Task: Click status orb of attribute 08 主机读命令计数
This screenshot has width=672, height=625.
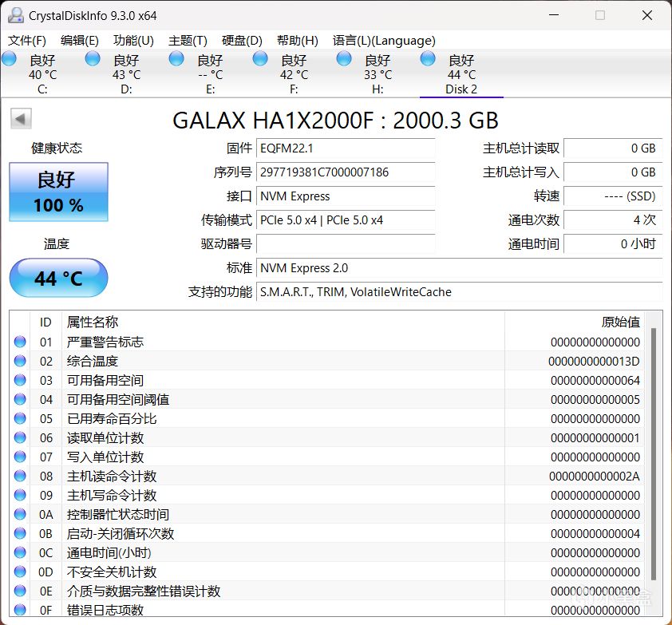Action: [20, 476]
